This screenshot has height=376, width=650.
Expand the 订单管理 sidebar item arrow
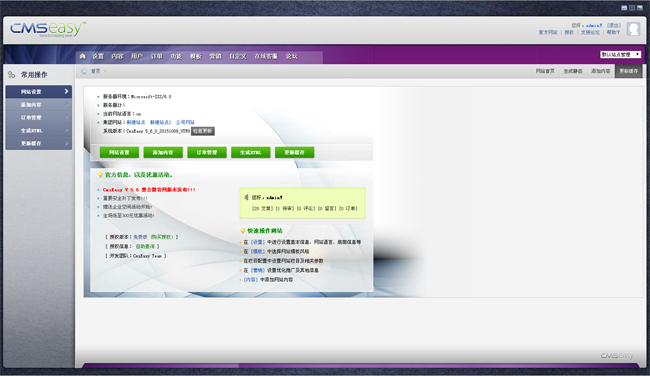coord(66,117)
